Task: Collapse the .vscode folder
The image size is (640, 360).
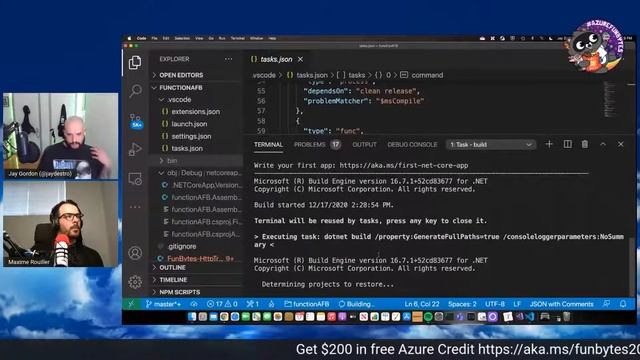Action: click(x=179, y=100)
